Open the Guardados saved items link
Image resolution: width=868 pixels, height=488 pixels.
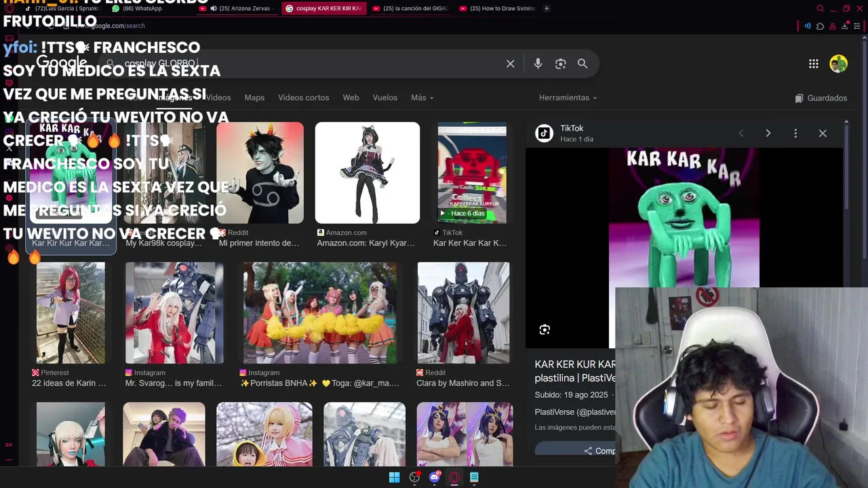click(821, 98)
